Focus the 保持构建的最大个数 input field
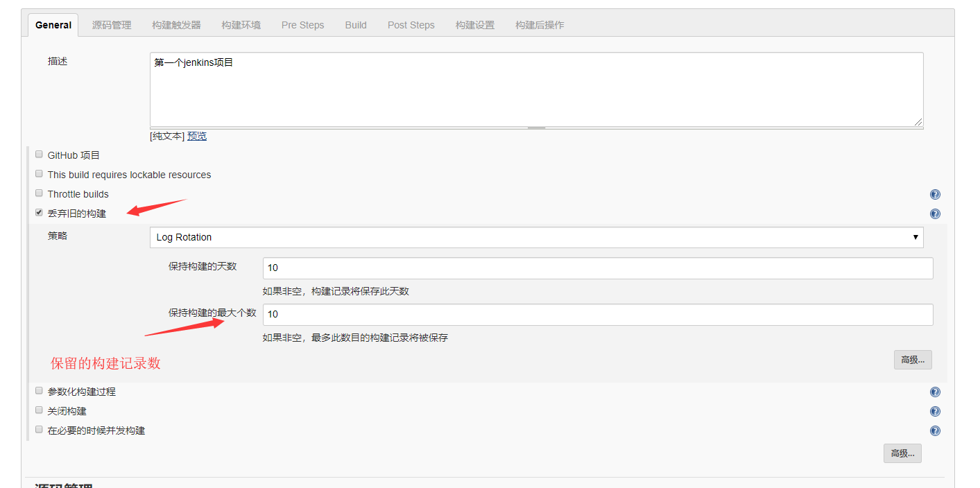 tap(598, 314)
